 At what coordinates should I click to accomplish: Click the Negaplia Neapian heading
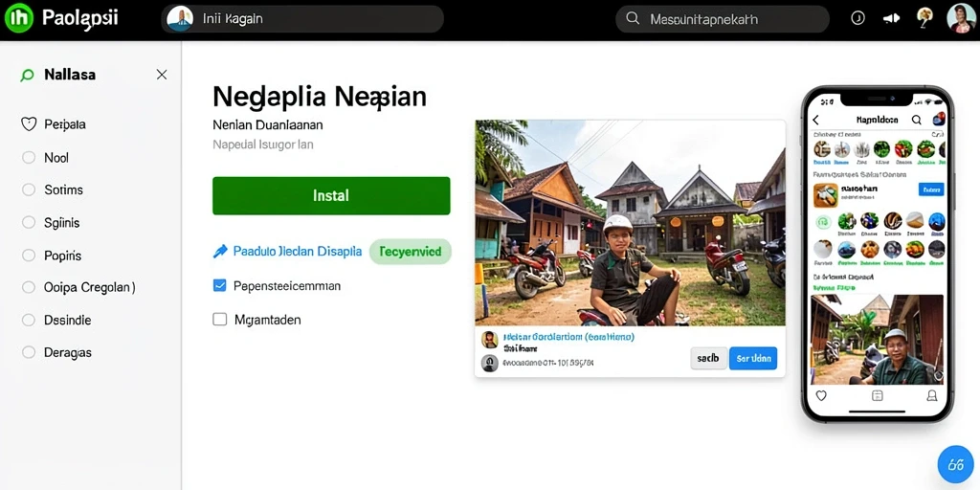[320, 97]
